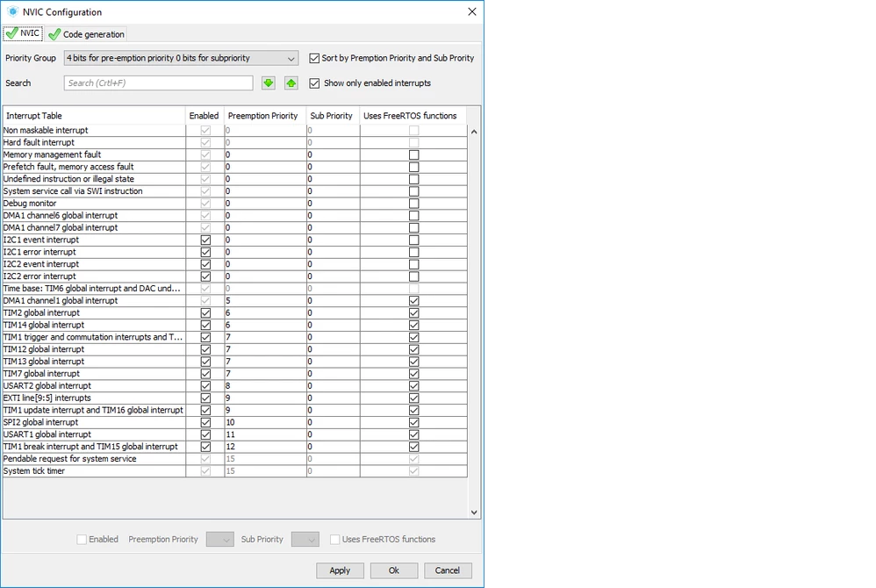Viewport: 876px width, 588px height.
Task: Click the table scrollbar down arrow
Action: point(474,513)
